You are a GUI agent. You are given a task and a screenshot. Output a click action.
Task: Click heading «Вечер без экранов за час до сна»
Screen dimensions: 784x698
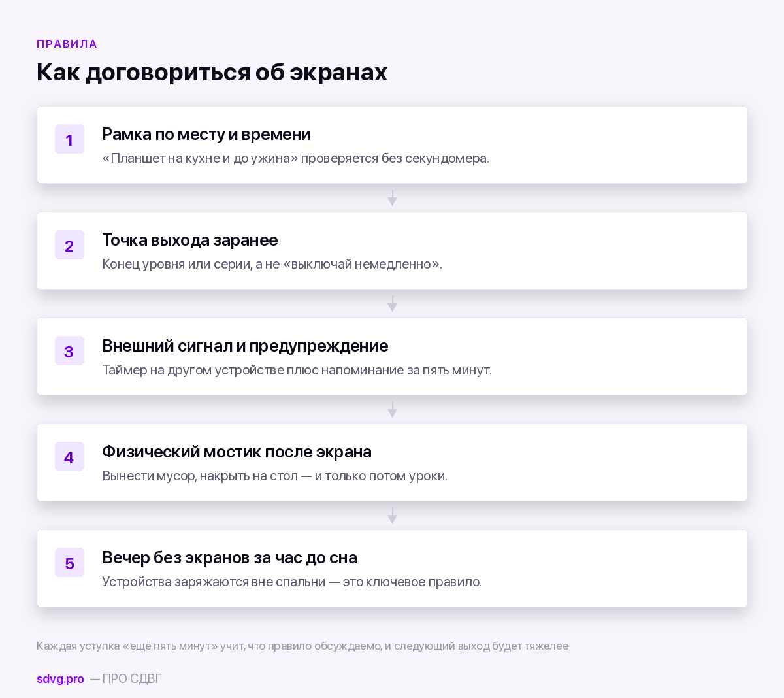[229, 557]
